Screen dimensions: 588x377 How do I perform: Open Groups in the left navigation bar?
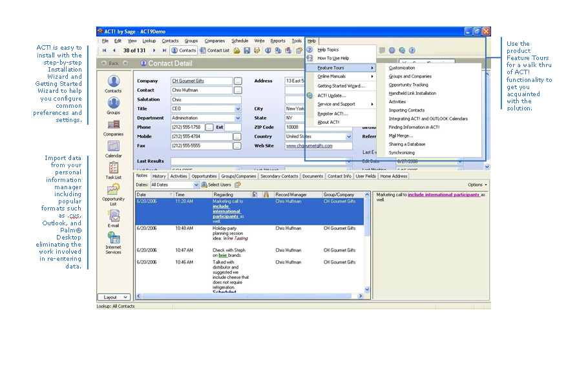click(x=113, y=106)
